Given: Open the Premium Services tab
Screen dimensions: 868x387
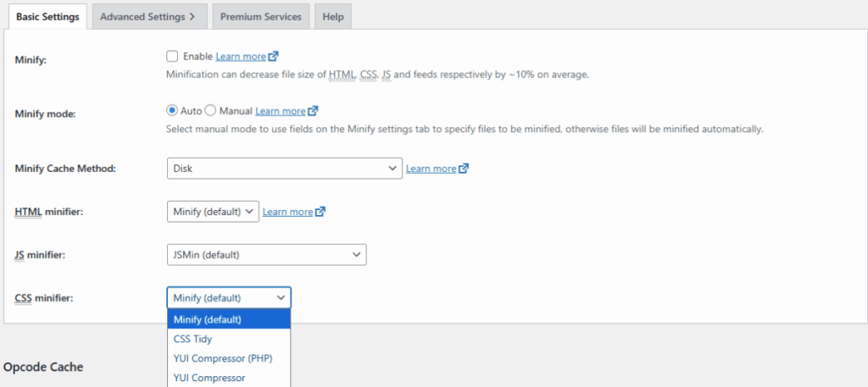Looking at the screenshot, I should point(260,17).
